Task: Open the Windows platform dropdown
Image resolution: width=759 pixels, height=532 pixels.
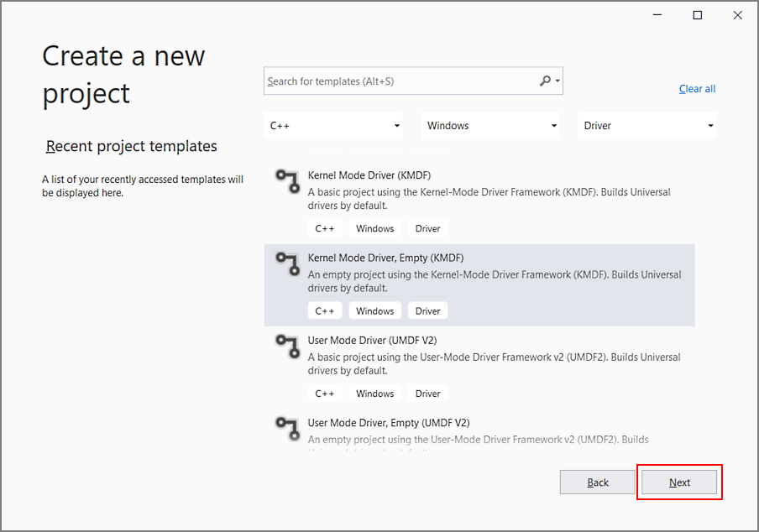Action: tap(490, 124)
